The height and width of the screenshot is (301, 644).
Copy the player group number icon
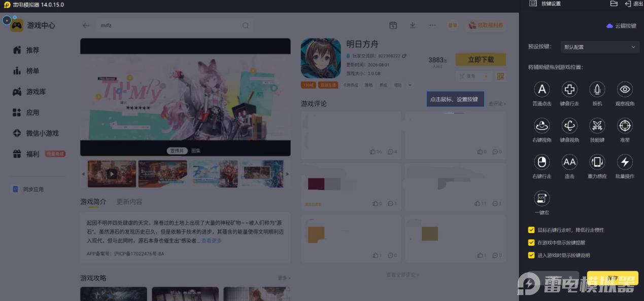pyautogui.click(x=404, y=56)
